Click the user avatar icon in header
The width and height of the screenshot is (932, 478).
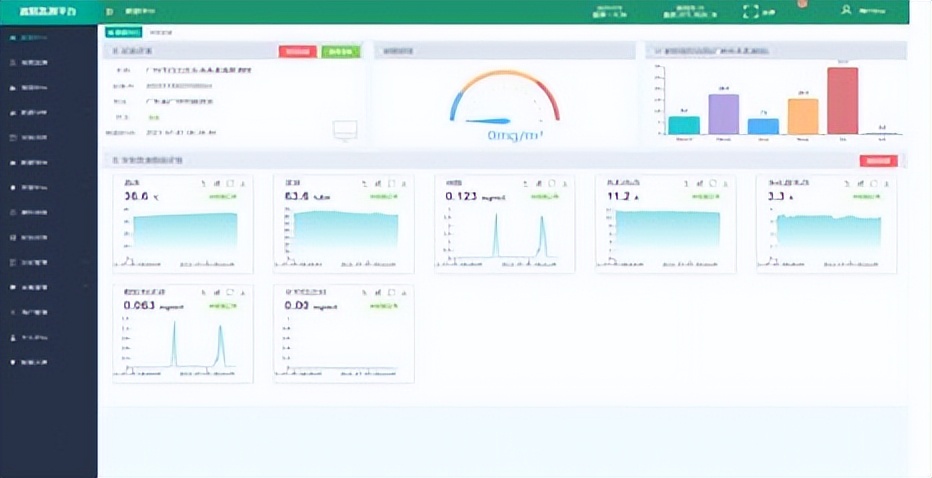846,11
